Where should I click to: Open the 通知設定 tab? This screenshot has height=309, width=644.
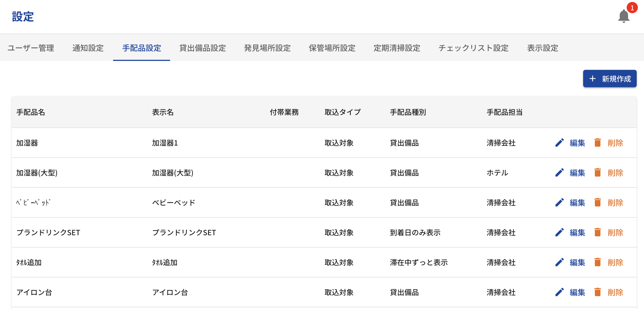click(x=88, y=48)
